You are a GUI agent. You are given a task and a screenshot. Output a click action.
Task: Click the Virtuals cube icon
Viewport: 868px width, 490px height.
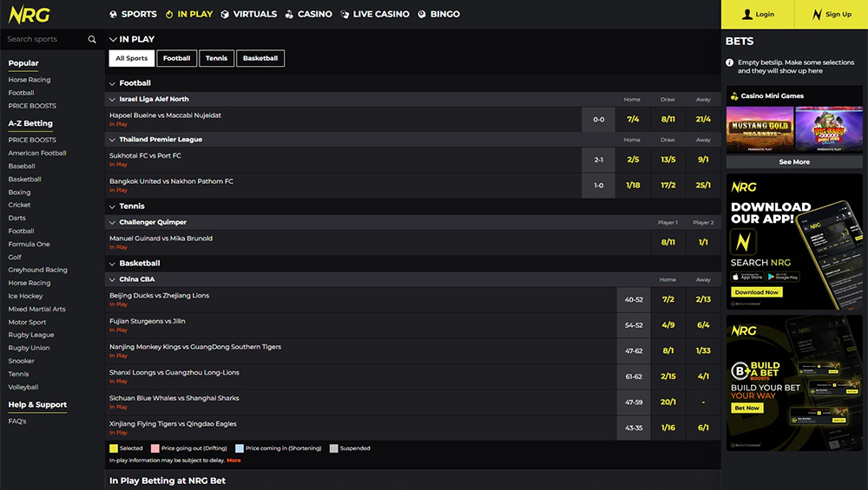225,15
